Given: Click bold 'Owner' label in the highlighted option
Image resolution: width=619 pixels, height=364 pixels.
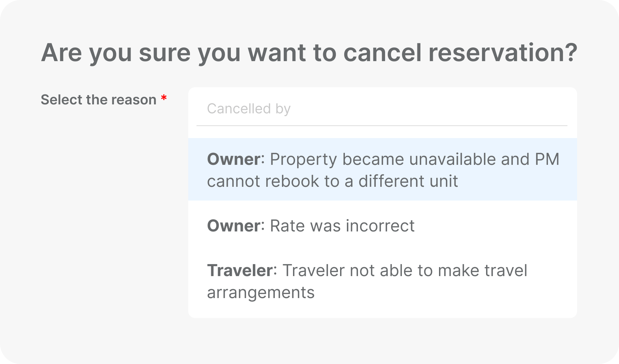Looking at the screenshot, I should click(234, 159).
